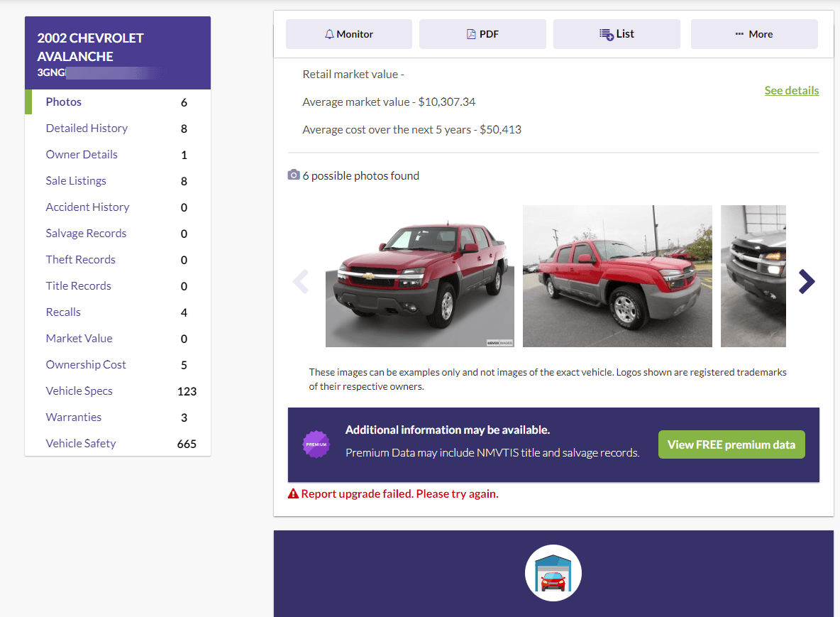Click the camera icon beside photos found
Screen dimensions: 840x617
point(294,175)
